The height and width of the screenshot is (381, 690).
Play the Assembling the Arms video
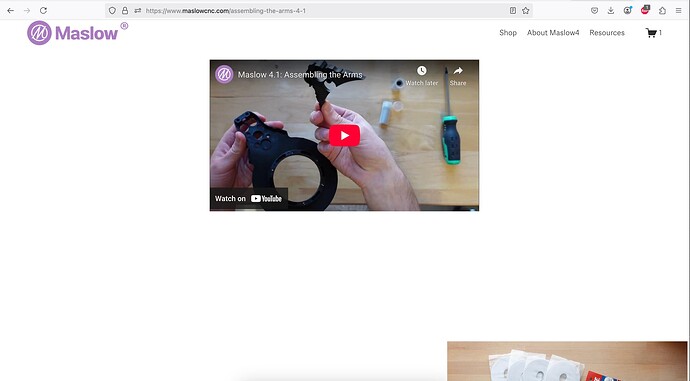tap(344, 136)
